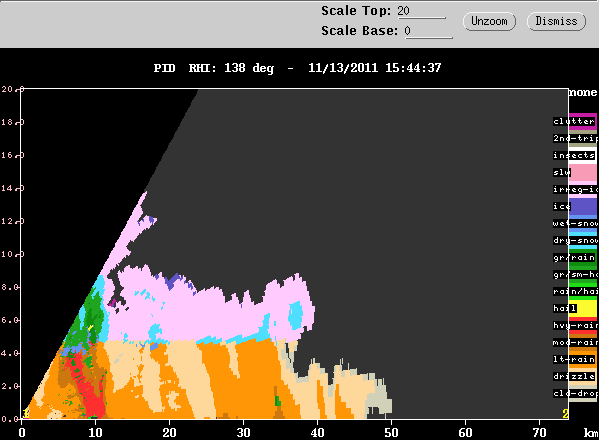Click the Unzoom button
This screenshot has width=599, height=440.
[489, 21]
